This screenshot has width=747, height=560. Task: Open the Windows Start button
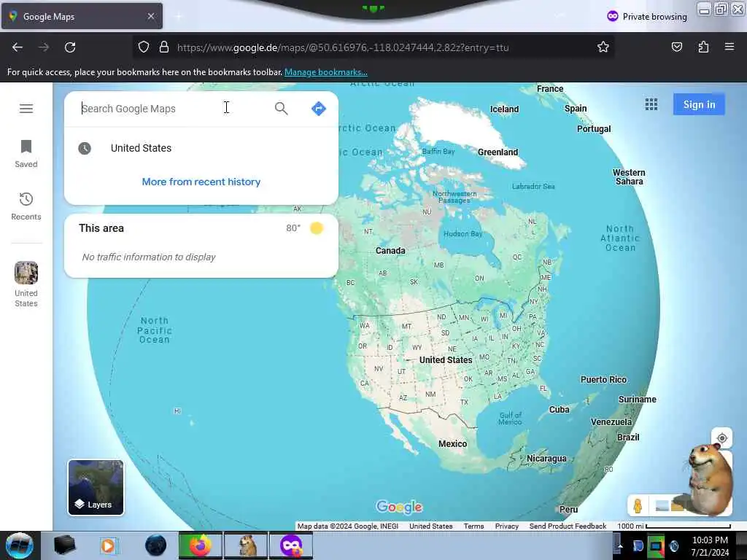pos(20,545)
